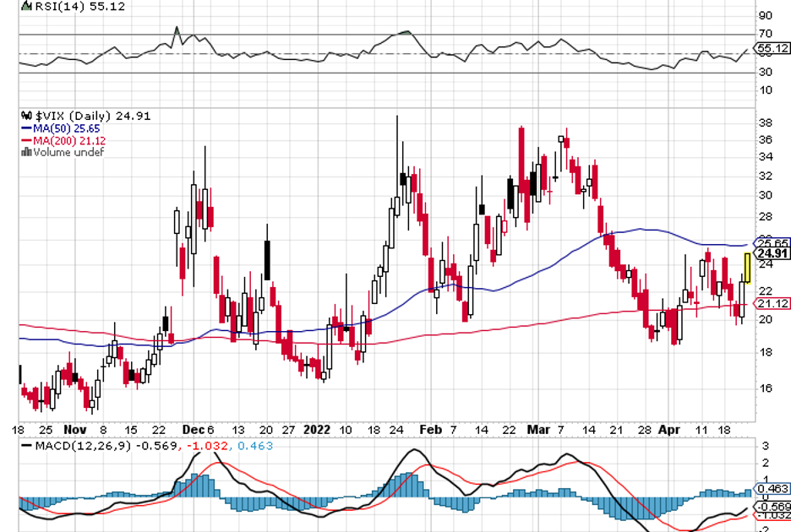Select the 2022 label on date axis
This screenshot has height=532, width=791.
(318, 429)
